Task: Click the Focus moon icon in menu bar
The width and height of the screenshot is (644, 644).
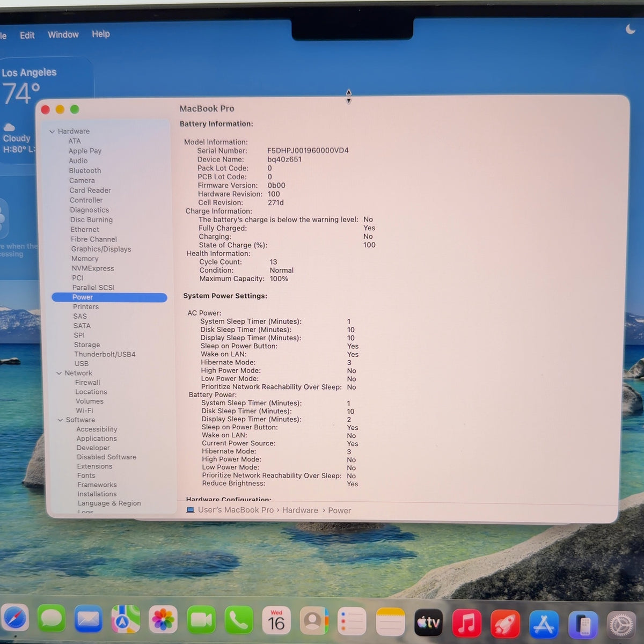Action: (x=631, y=29)
